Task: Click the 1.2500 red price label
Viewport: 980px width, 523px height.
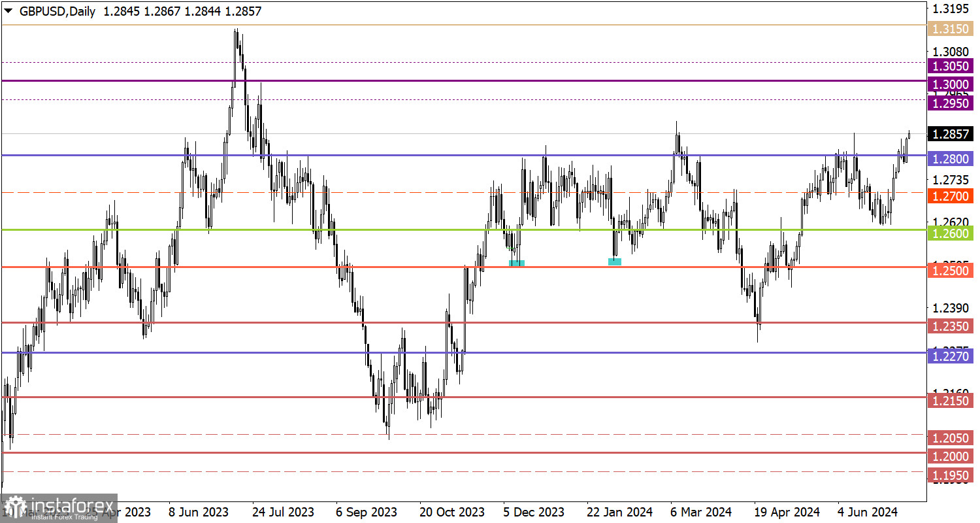Action: 951,270
